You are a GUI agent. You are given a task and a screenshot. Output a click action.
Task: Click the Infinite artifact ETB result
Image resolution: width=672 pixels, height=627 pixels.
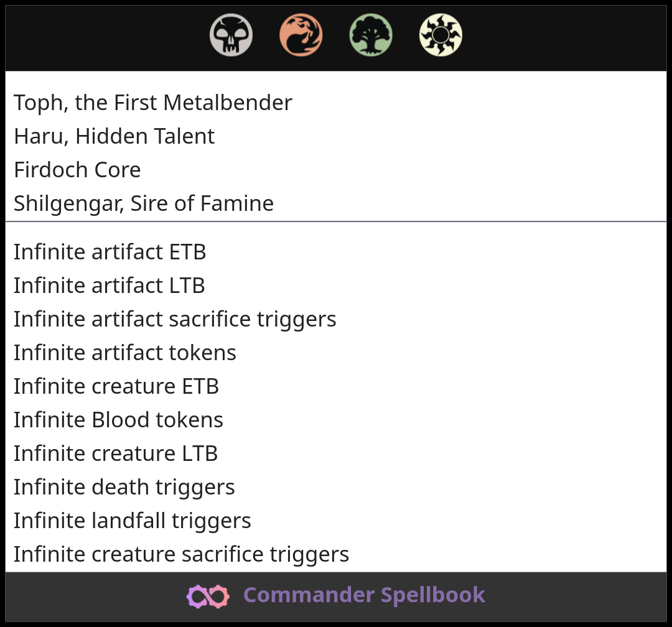tap(110, 252)
